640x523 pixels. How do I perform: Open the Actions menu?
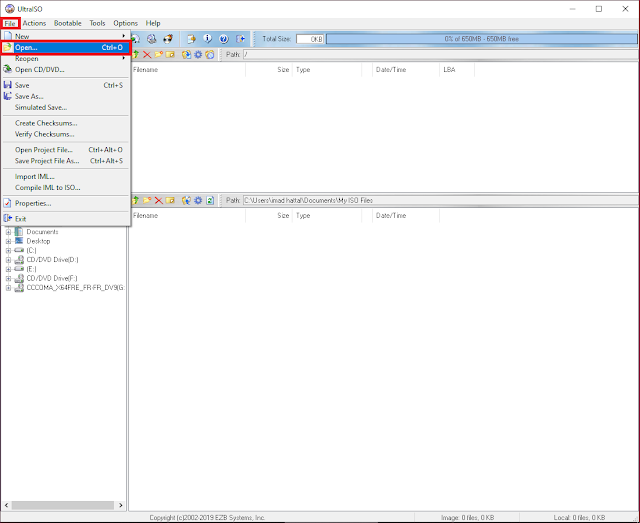coord(34,23)
